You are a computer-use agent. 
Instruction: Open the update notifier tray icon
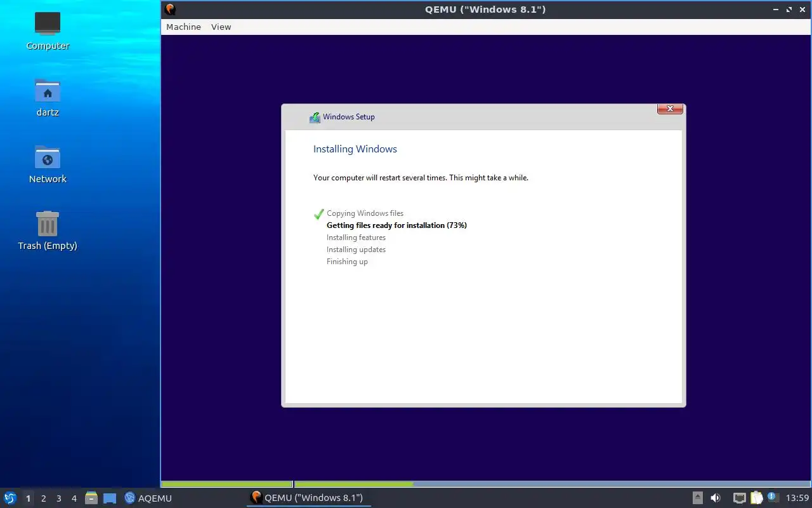pyautogui.click(x=772, y=497)
